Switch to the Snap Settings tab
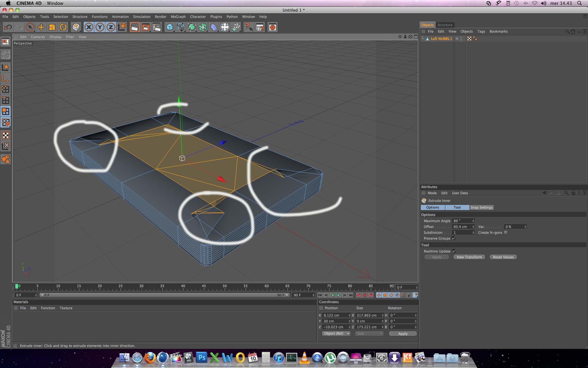The image size is (588, 368). tap(481, 207)
